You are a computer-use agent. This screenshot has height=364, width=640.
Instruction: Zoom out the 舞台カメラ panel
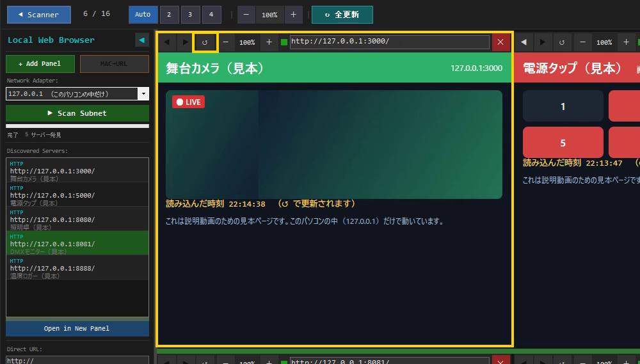[226, 42]
